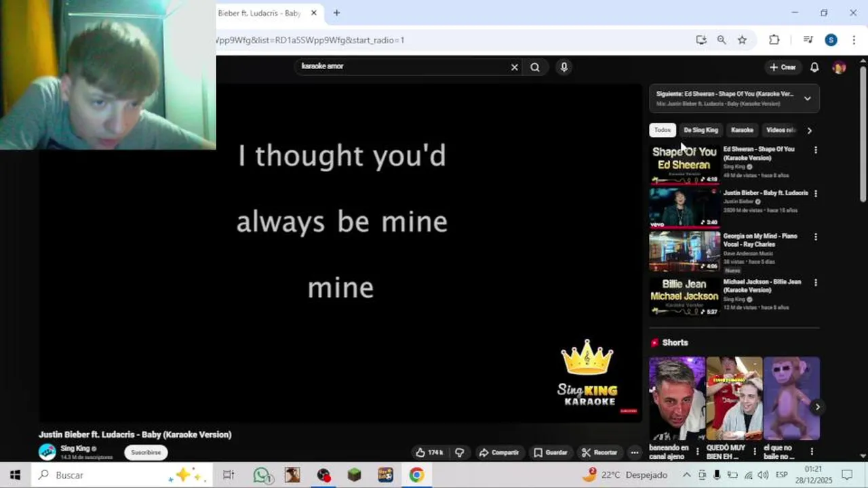The width and height of the screenshot is (868, 488).
Task: Open the Windows Start menu
Action: pos(15,475)
